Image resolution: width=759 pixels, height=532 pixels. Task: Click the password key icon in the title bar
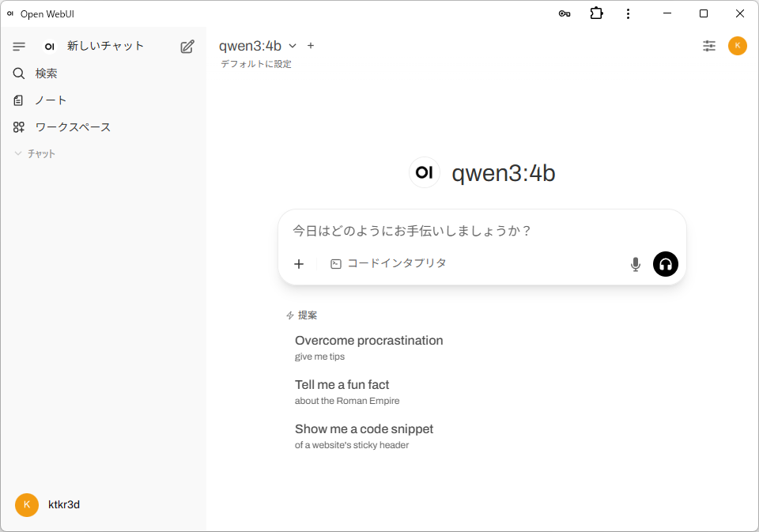(565, 13)
